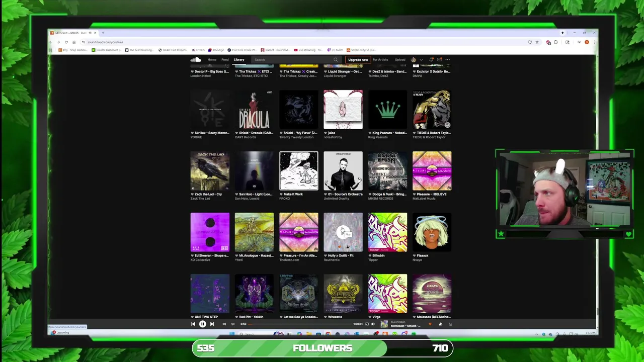Unlike the Wheestle track heart
This screenshot has height=362, width=644.
point(326,317)
